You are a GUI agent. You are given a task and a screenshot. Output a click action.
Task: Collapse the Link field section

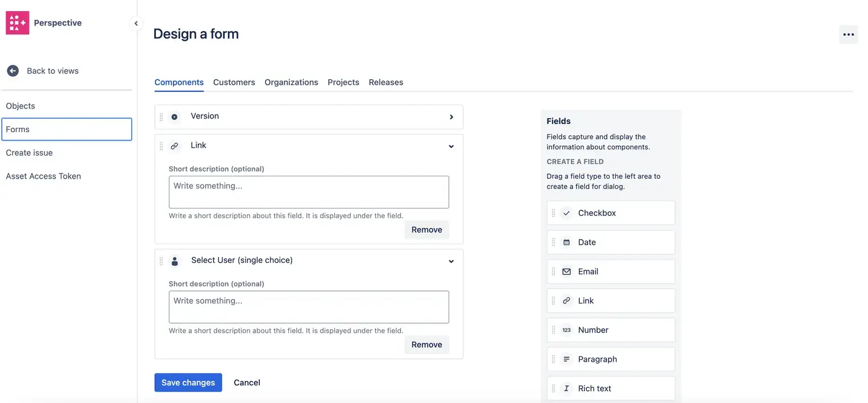point(451,146)
